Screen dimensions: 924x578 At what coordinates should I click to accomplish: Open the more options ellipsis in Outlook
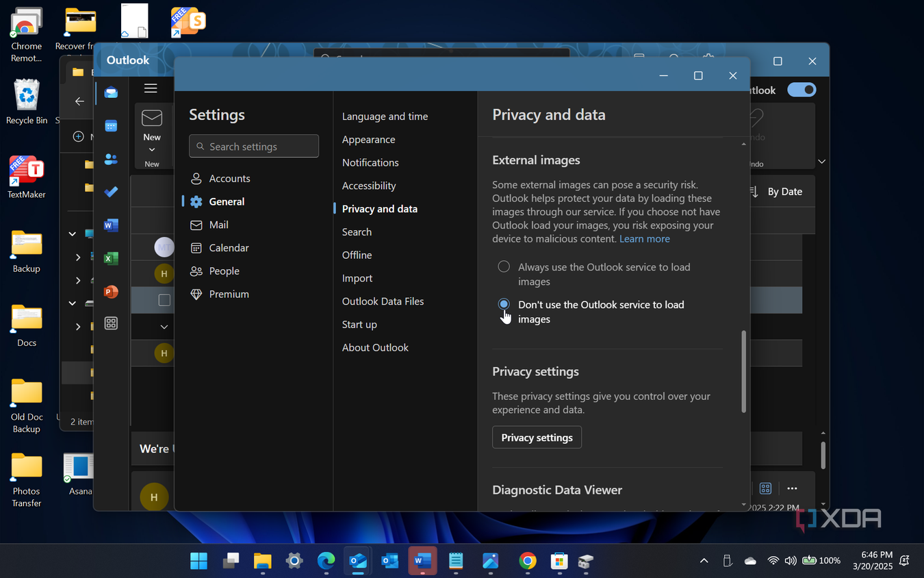(792, 488)
